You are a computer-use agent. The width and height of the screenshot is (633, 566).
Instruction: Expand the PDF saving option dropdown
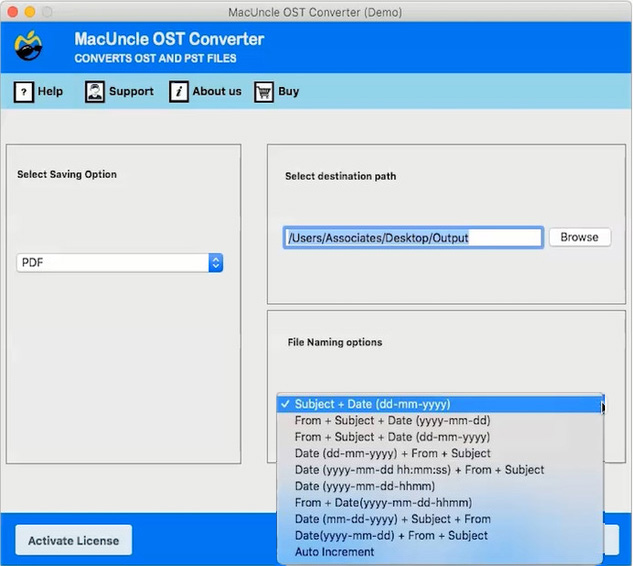tap(119, 263)
